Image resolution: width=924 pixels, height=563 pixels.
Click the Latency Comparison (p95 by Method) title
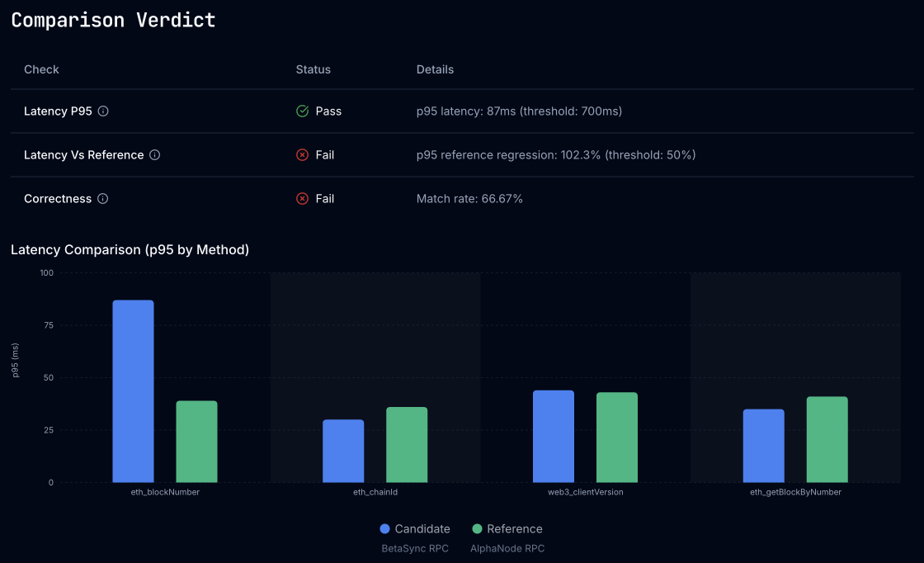(130, 250)
